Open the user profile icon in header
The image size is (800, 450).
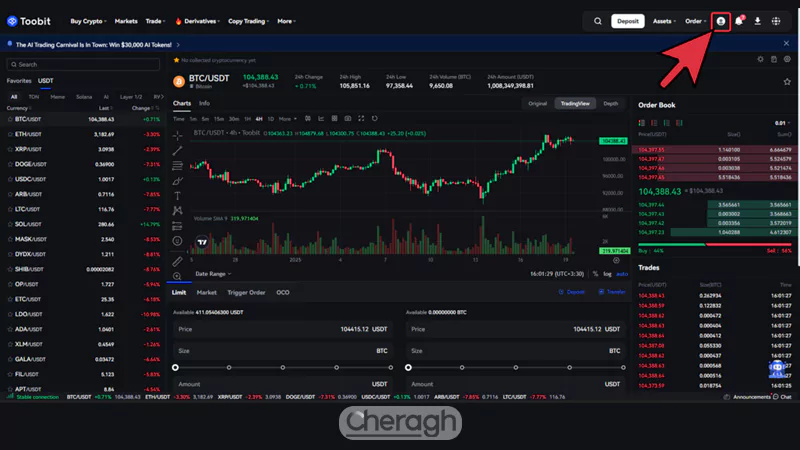pos(721,20)
